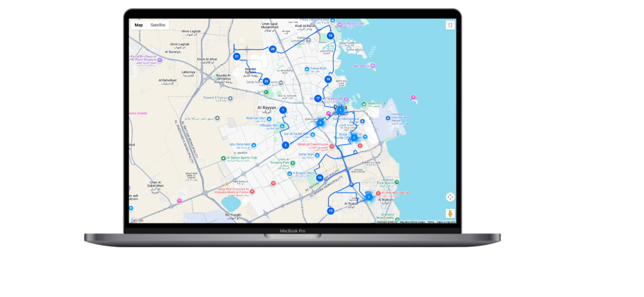Open Keyboard shortcuts in map footer
The width and height of the screenshot is (644, 297).
[x=387, y=222]
